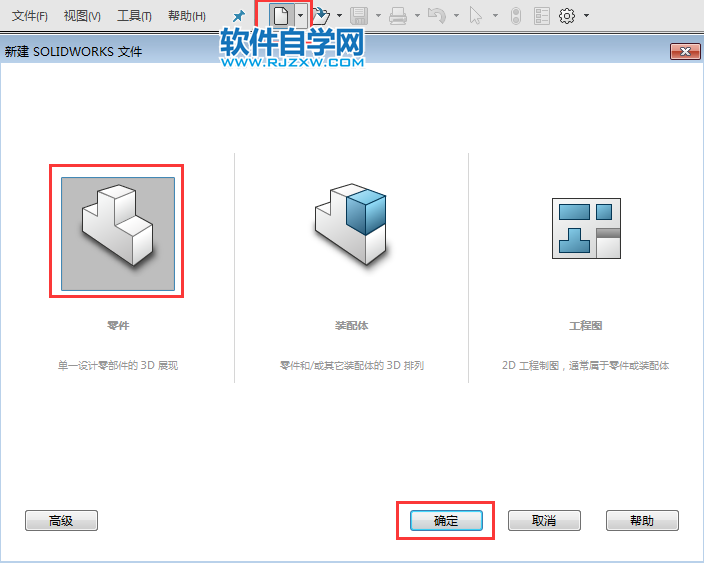Confirm with the 确定 button

point(446,521)
